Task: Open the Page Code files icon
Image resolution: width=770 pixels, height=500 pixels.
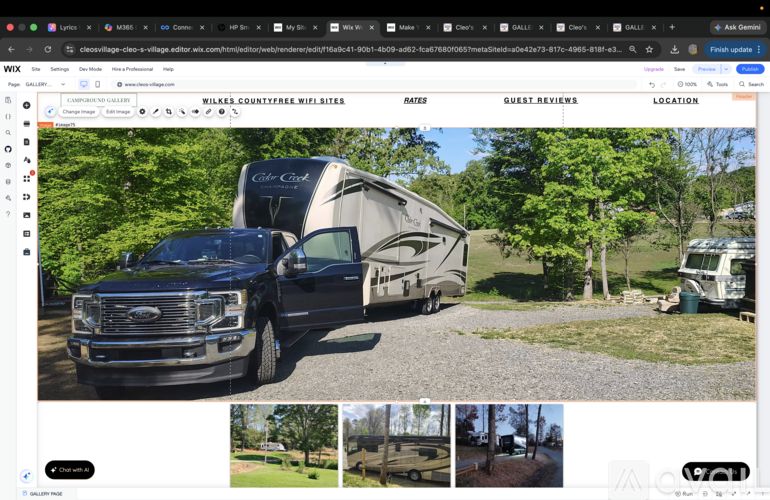Action: [x=8, y=100]
